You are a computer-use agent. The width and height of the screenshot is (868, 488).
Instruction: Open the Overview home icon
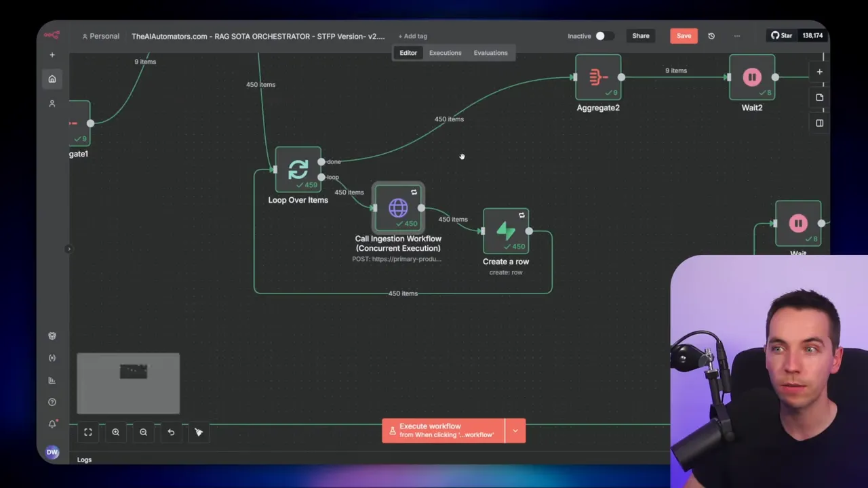point(52,79)
